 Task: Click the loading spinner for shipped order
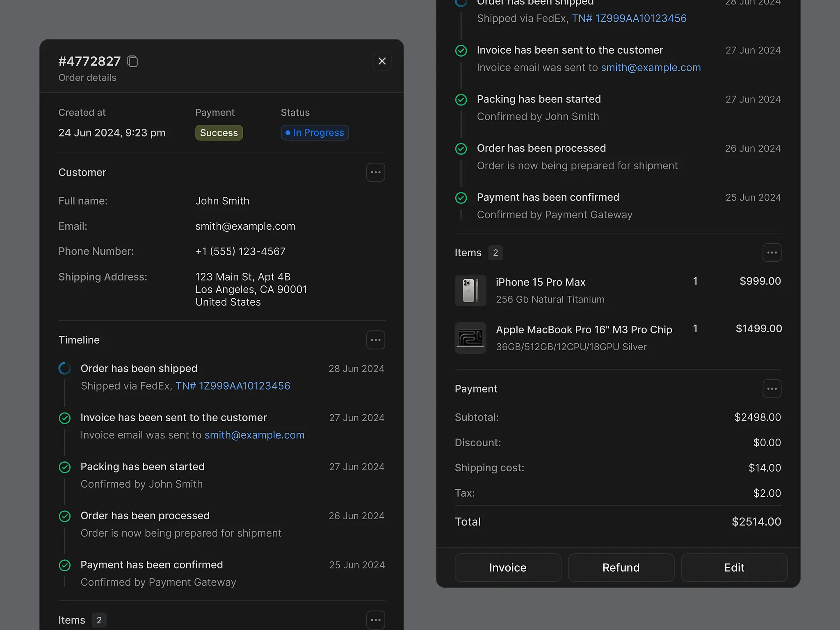click(65, 369)
